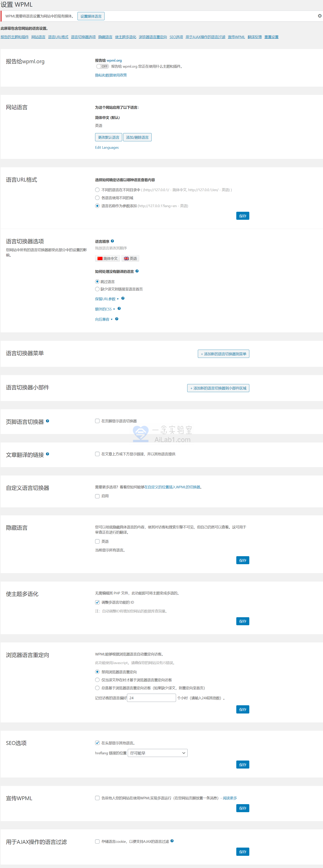The image size is (323, 868).
Task: Jump to 隐藏语言 section link
Action: [x=105, y=37]
